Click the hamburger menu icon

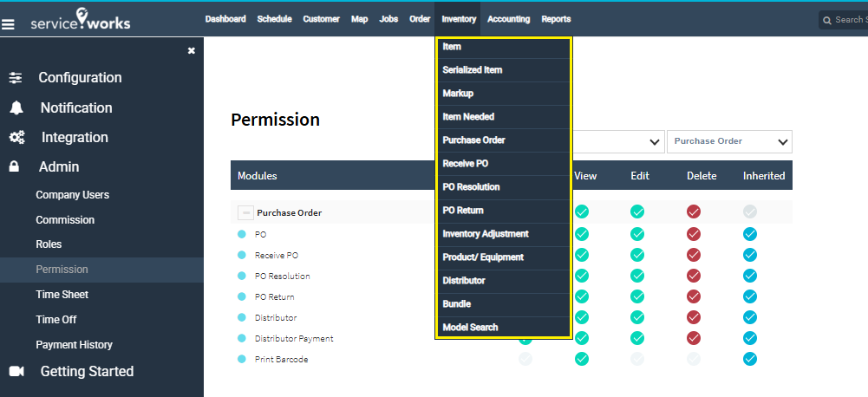9,24
